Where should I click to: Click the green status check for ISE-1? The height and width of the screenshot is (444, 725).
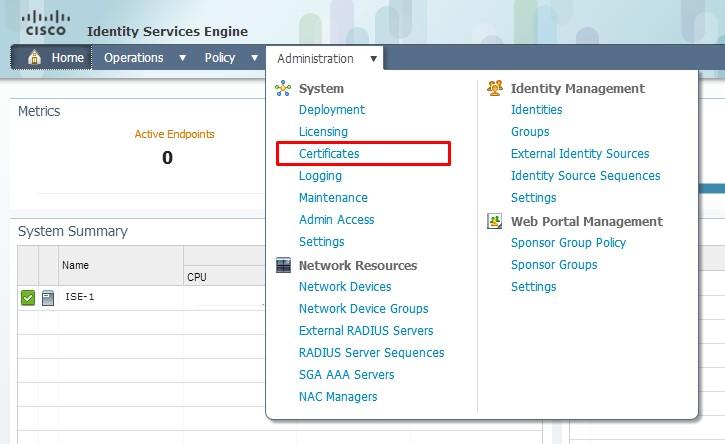pyautogui.click(x=28, y=297)
